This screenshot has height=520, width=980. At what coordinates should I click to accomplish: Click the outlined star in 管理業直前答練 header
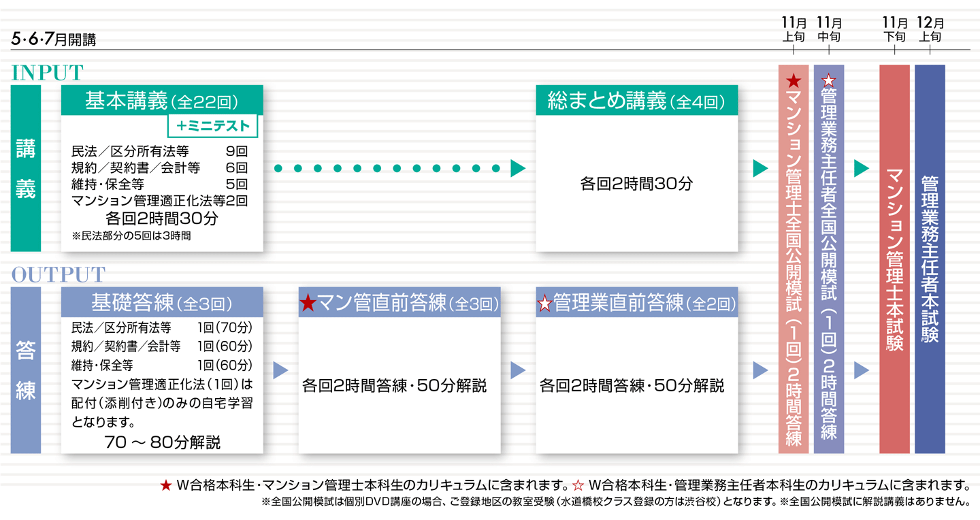tap(544, 304)
